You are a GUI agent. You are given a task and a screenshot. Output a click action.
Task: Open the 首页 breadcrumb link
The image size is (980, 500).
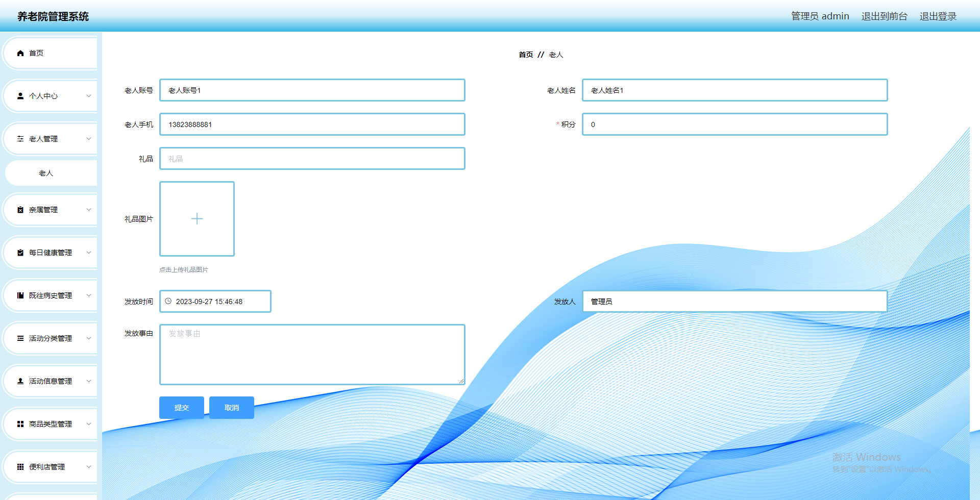(525, 55)
